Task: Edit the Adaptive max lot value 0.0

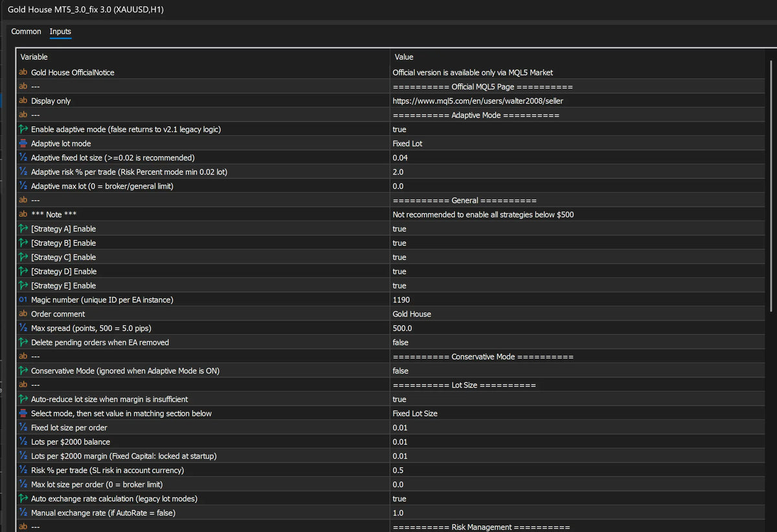Action: coord(398,186)
